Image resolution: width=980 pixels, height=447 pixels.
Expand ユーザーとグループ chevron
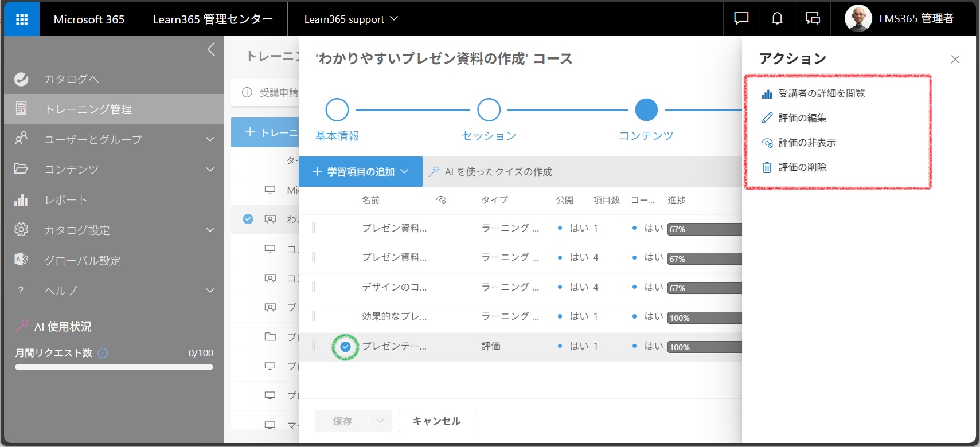coord(210,139)
